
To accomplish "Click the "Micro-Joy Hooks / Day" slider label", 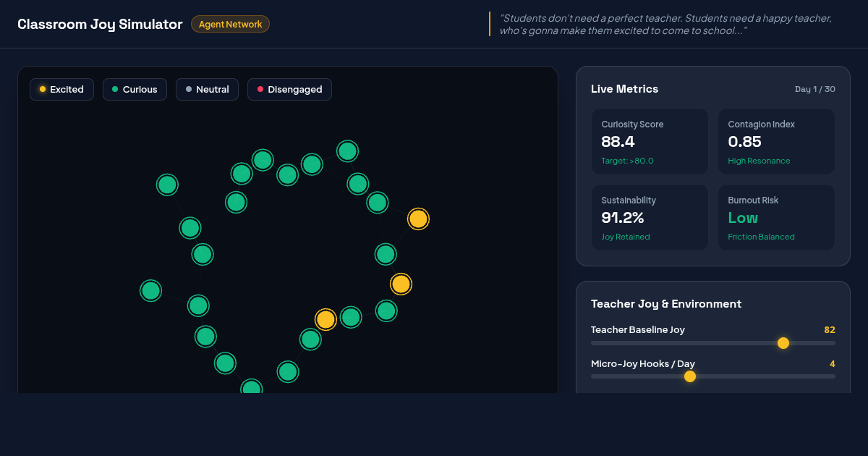I will coord(643,364).
